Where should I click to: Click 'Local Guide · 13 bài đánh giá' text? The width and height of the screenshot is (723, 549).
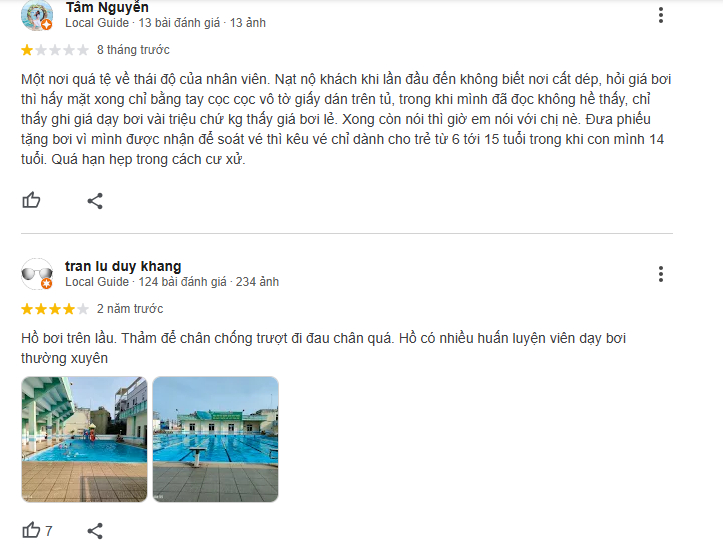click(142, 23)
